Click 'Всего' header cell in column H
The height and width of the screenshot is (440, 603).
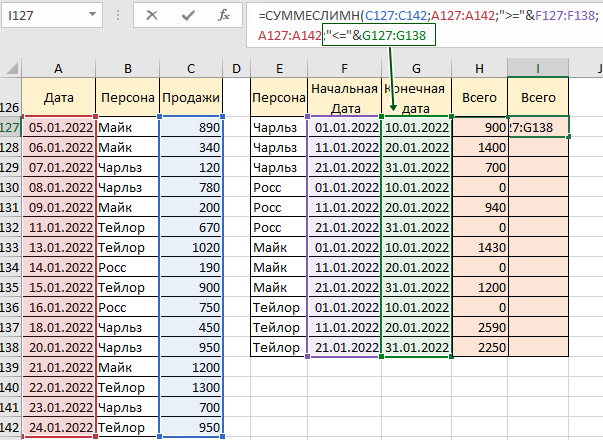click(x=480, y=97)
